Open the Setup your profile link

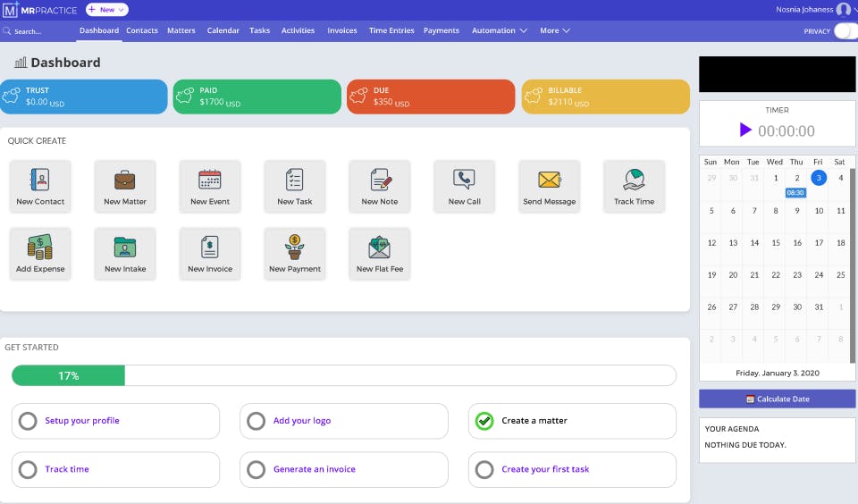pos(82,421)
